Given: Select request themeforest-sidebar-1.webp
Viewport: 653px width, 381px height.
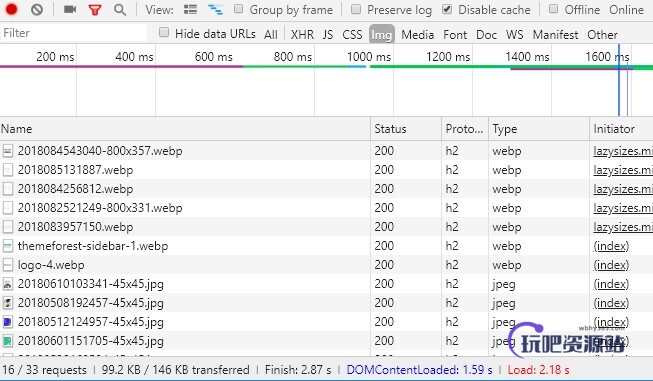Looking at the screenshot, I should pos(93,246).
